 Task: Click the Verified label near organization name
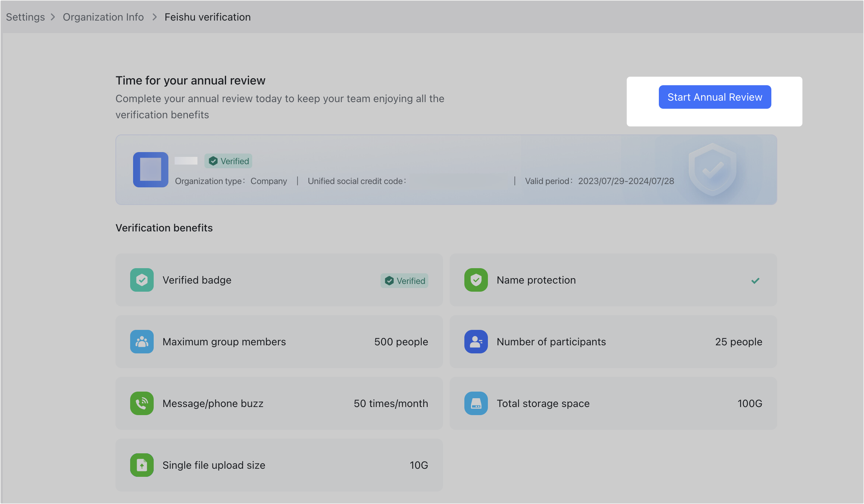(228, 161)
